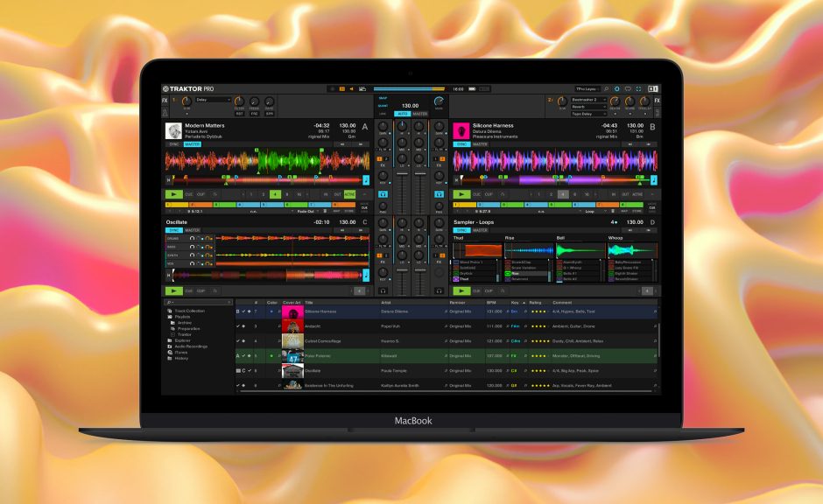The height and width of the screenshot is (504, 823).
Task: Click the Silicone Harness cover art on Deck B
Action: (461, 130)
